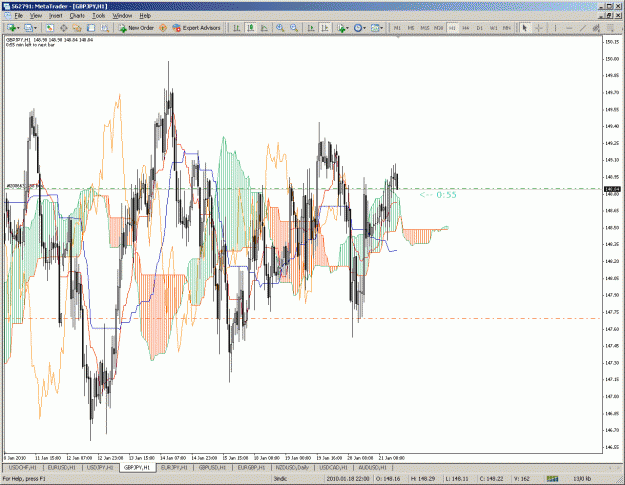Switch to the EURUSD,H1 chart tab
This screenshot has height=485, width=625.
coord(61,467)
